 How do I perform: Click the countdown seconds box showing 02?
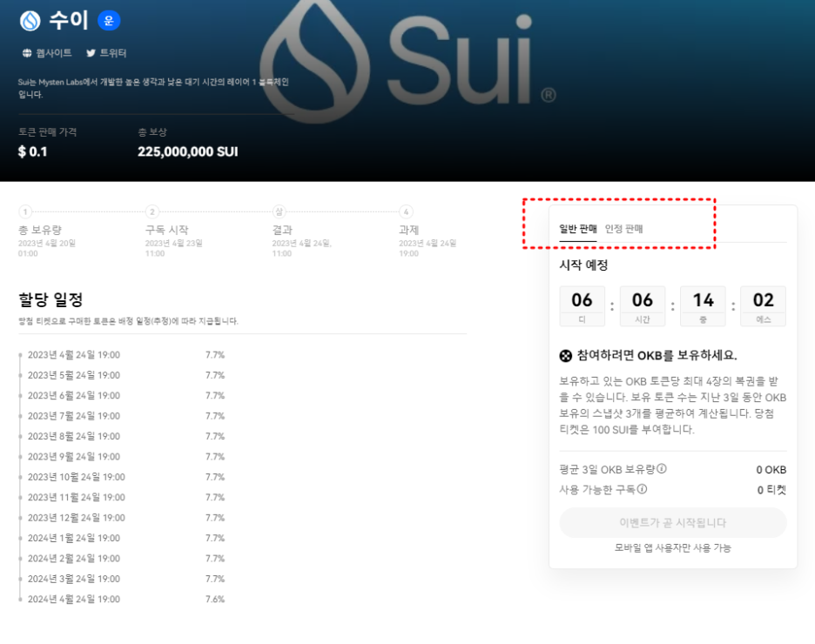click(763, 306)
